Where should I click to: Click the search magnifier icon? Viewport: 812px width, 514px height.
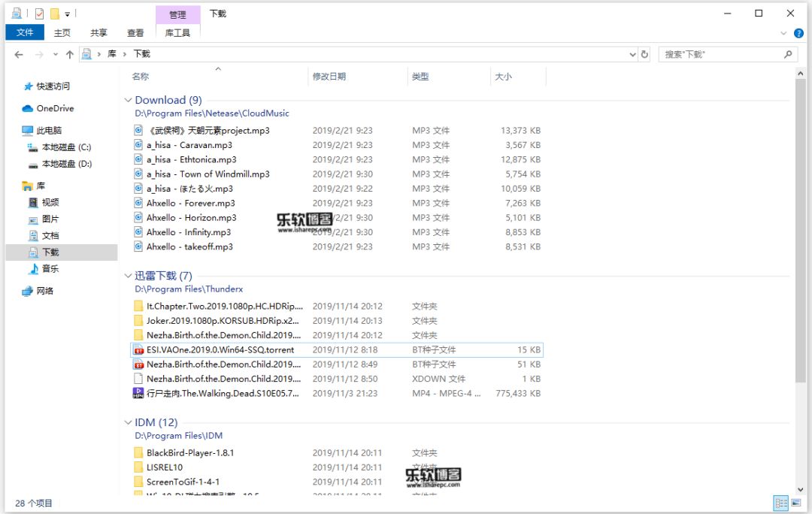(x=788, y=54)
